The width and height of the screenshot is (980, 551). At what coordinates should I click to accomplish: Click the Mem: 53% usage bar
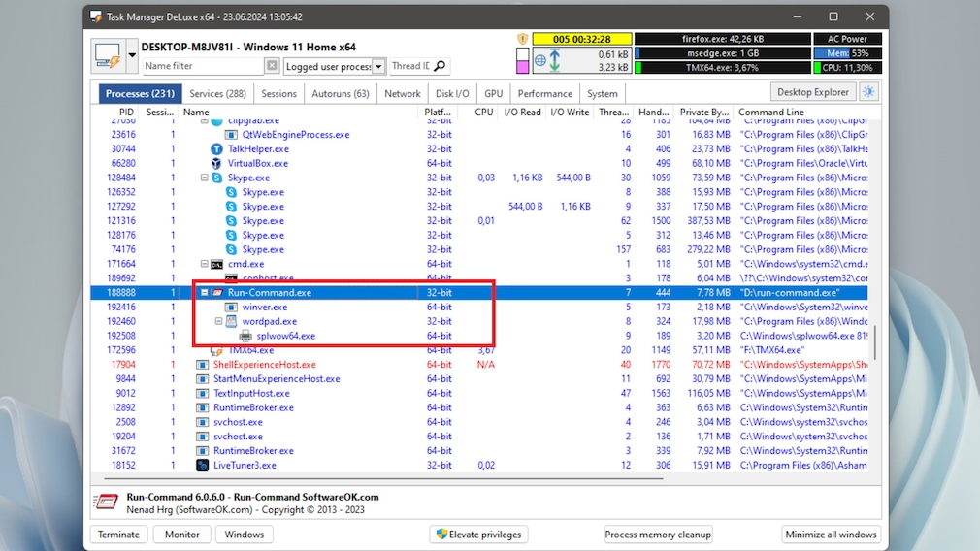(x=847, y=53)
